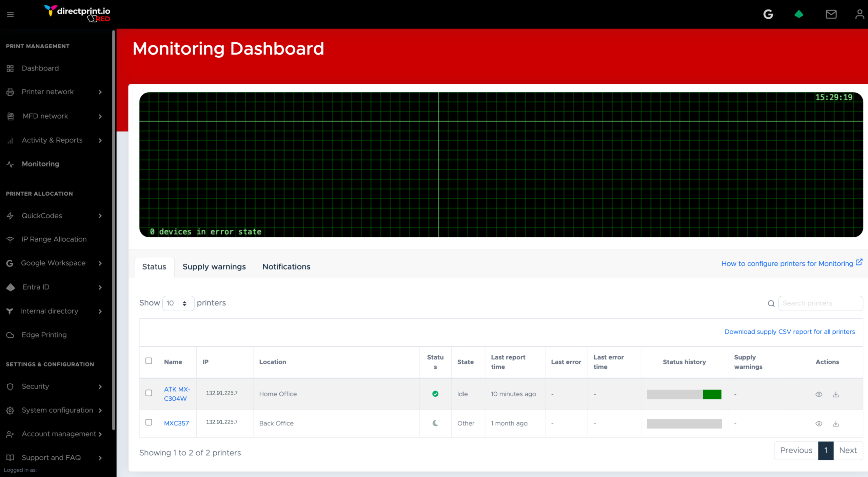This screenshot has height=477, width=868.
Task: Switch to the Notifications tab
Action: [x=286, y=267]
